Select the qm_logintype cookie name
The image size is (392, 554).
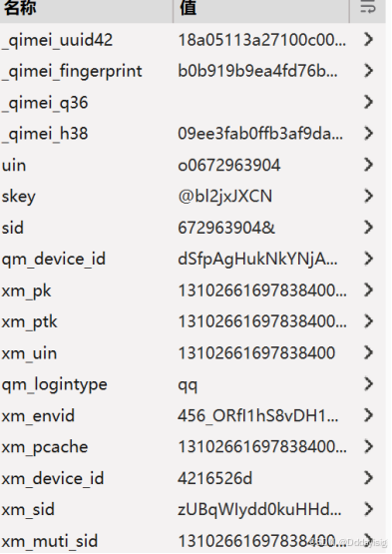54,385
